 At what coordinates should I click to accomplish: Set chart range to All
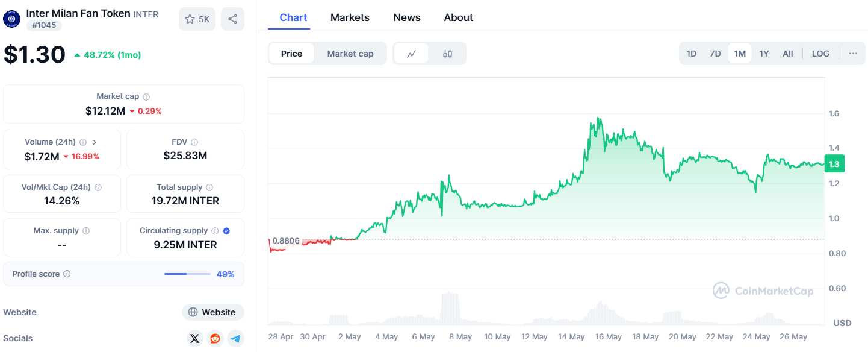788,54
